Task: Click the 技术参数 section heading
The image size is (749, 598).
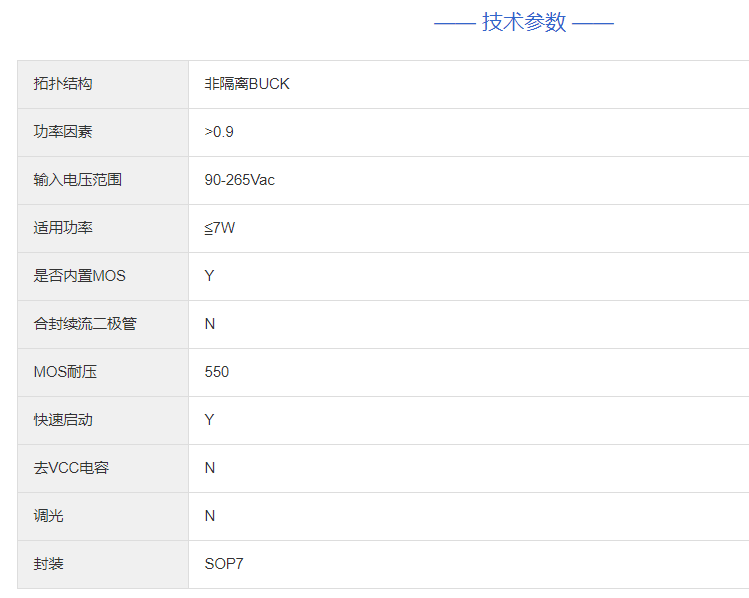Action: pos(524,22)
